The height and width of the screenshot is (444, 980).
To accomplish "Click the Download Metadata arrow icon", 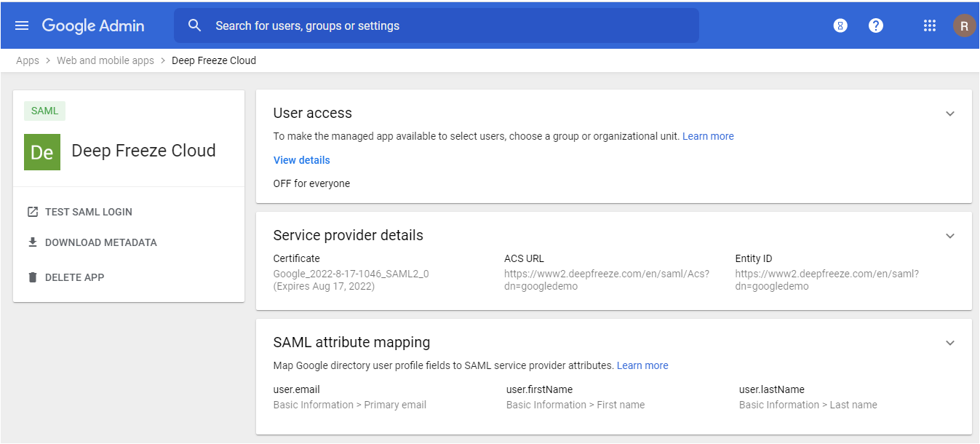I will click(x=32, y=242).
